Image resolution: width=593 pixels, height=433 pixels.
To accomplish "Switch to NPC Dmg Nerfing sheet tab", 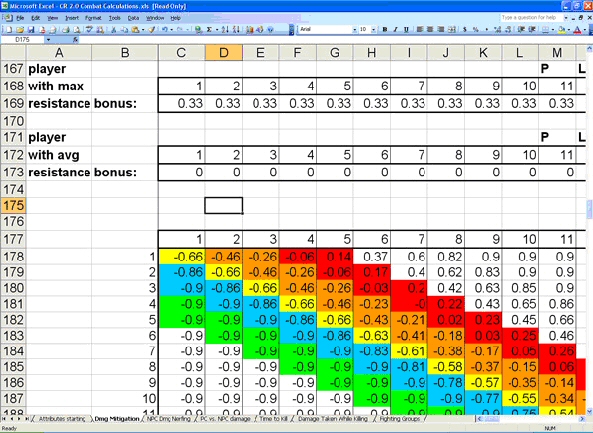I will (x=168, y=419).
